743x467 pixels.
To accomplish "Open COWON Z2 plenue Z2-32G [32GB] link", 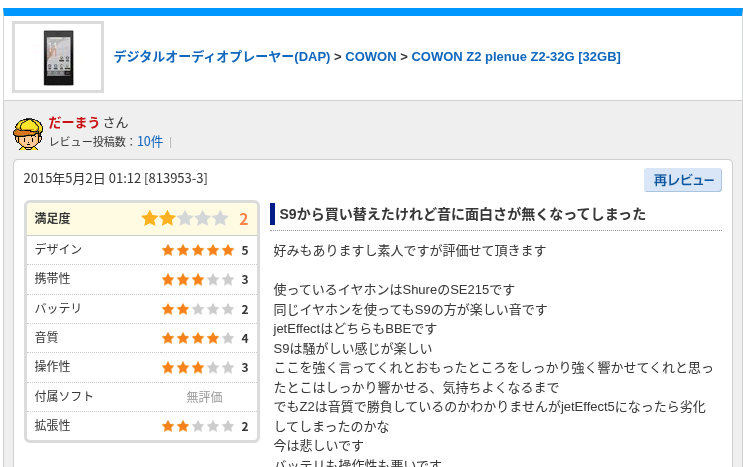I will click(516, 57).
